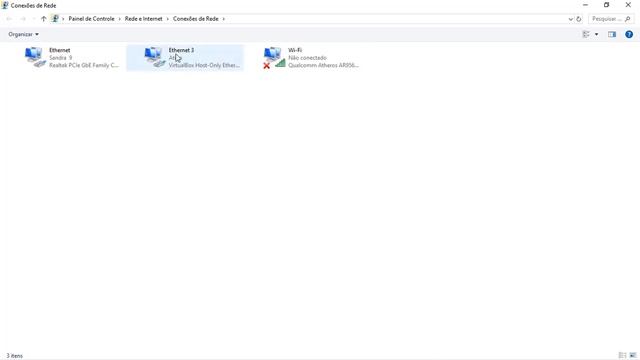Viewport: 640px width, 360px height.
Task: Click the search magnifier icon
Action: [x=628, y=19]
